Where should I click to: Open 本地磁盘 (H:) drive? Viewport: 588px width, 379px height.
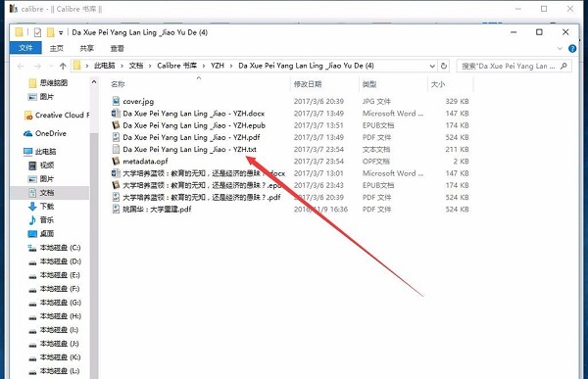click(x=54, y=316)
